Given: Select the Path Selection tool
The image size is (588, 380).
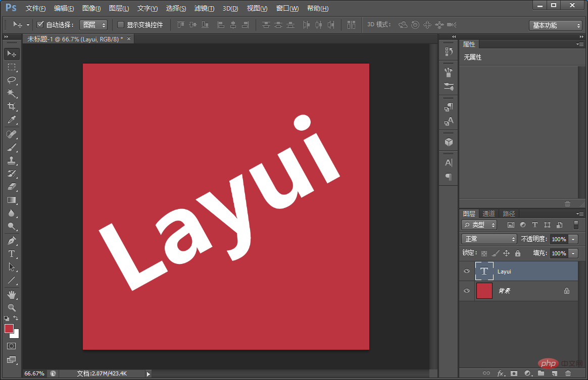Looking at the screenshot, I should point(12,267).
